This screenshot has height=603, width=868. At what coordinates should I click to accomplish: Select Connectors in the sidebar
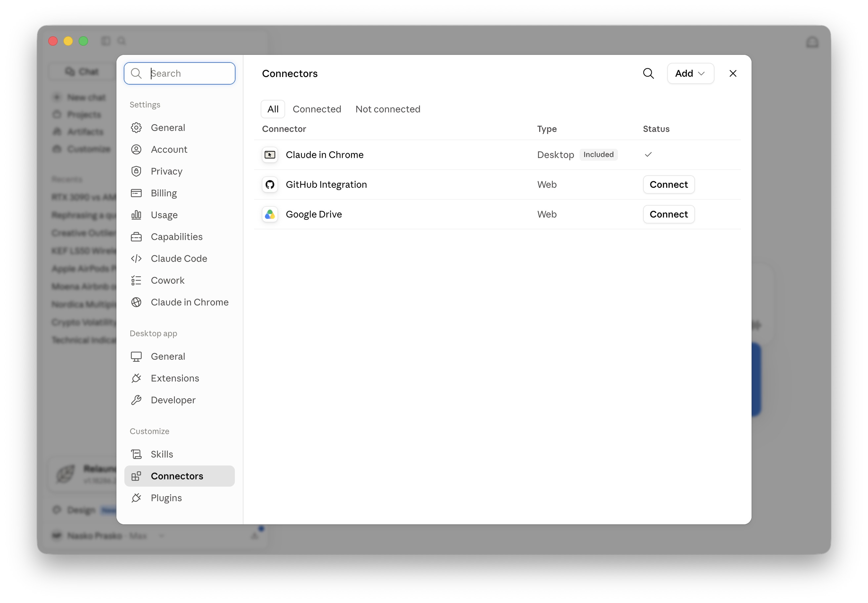(180, 476)
